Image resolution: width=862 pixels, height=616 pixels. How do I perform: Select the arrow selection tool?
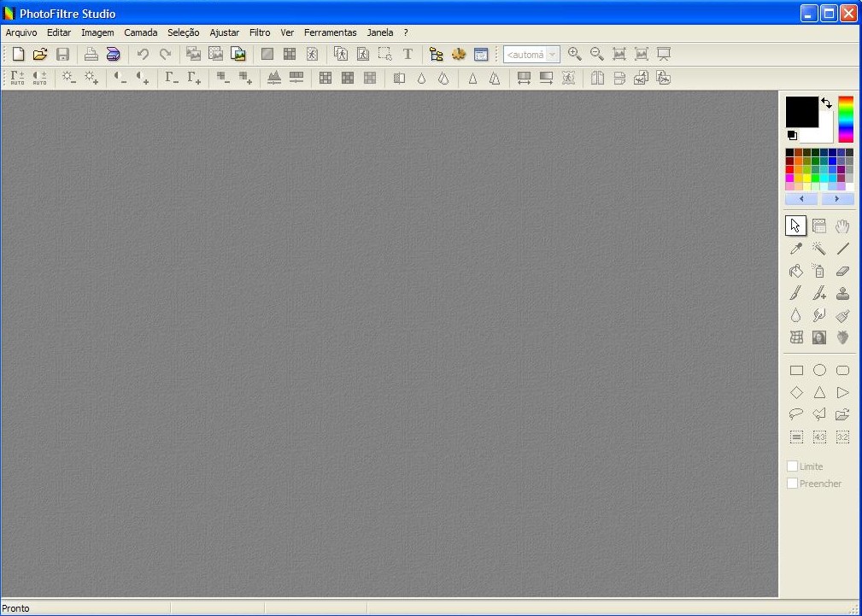pos(795,226)
